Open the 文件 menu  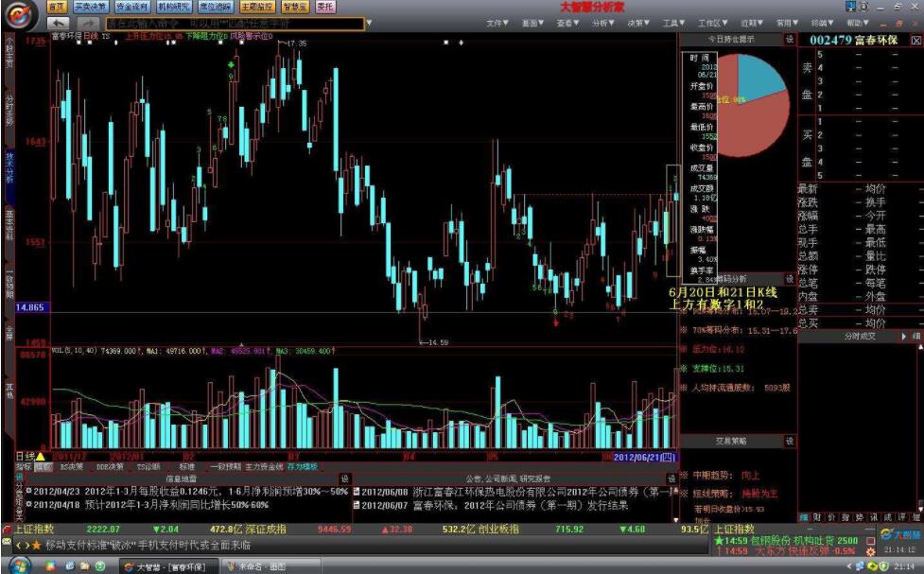497,23
